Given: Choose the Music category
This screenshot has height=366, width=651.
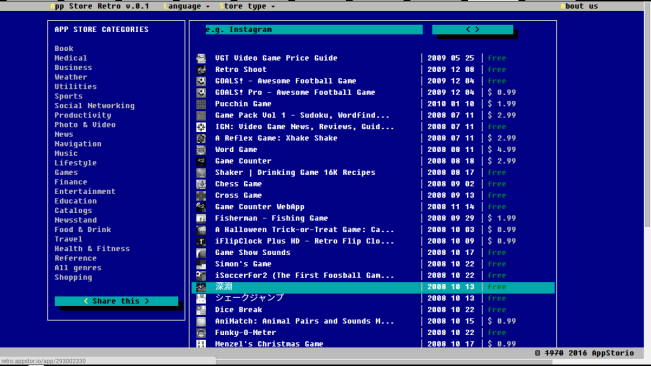Looking at the screenshot, I should coord(66,154).
